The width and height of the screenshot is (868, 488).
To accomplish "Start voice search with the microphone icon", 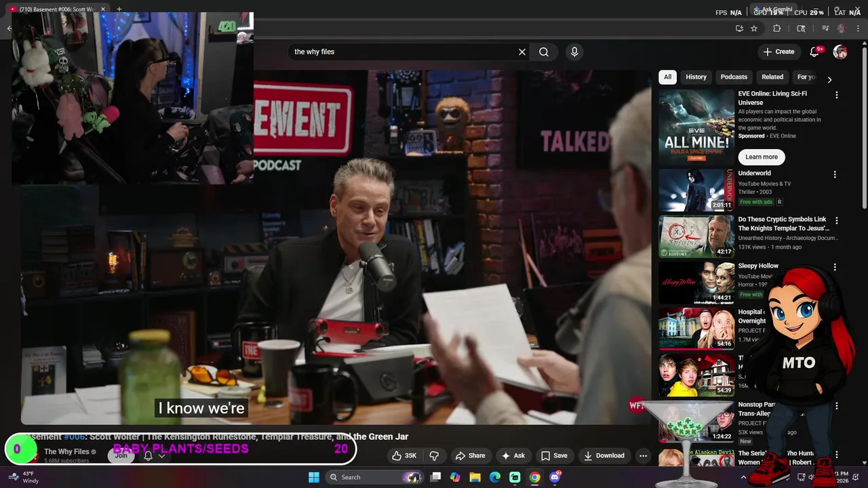I will pyautogui.click(x=574, y=52).
